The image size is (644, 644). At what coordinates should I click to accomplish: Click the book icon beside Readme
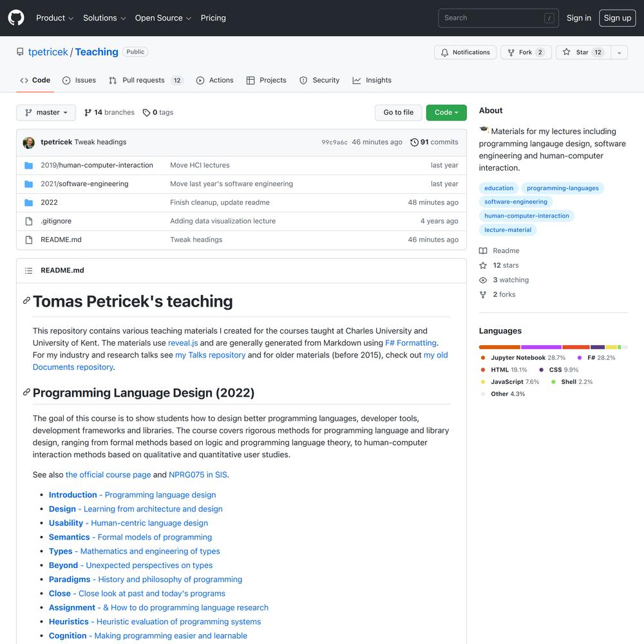[483, 251]
